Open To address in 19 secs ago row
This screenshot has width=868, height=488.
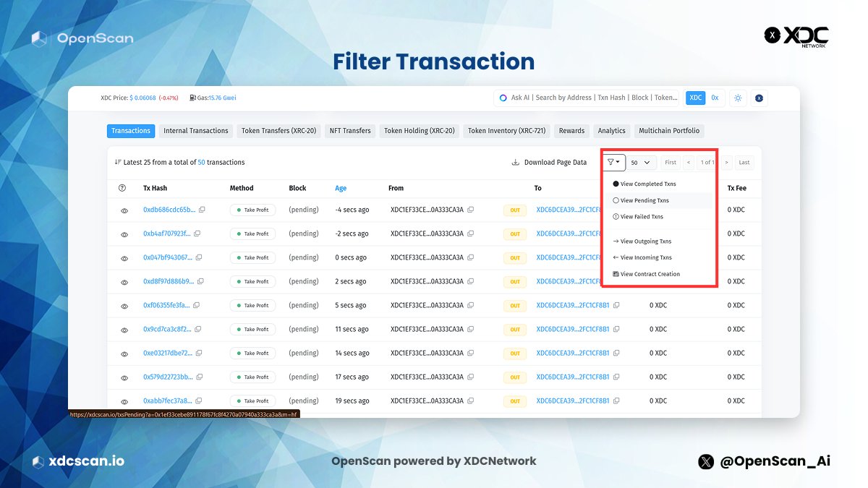573,401
